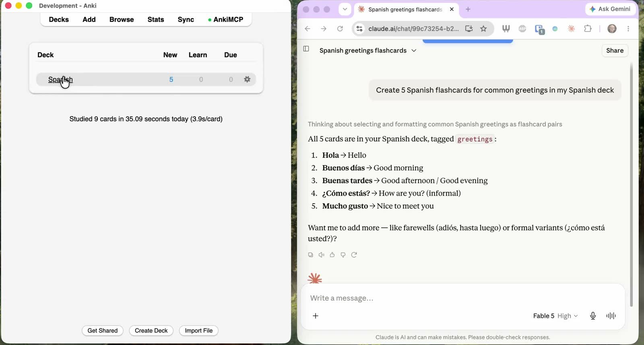644x345 pixels.
Task: Open the AnkiMCP menu item
Action: [226, 19]
